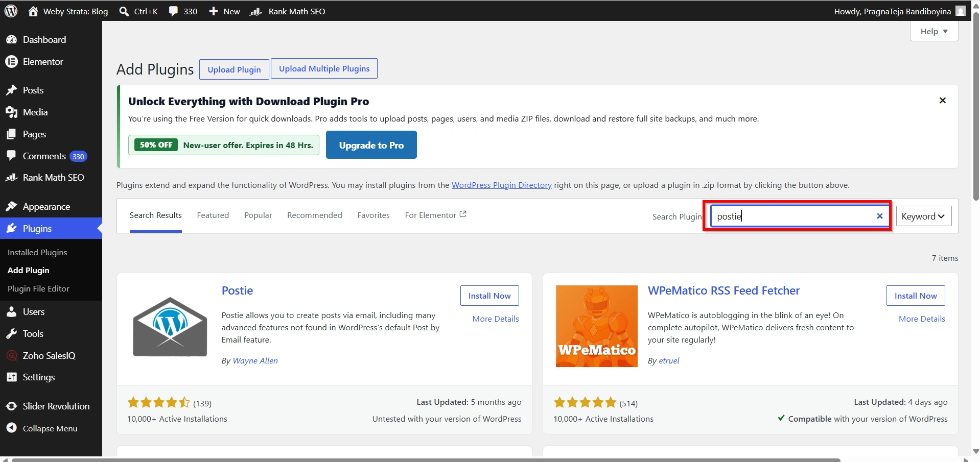Open the comments bubble icon showing 330
The image size is (980, 462).
coord(174,11)
